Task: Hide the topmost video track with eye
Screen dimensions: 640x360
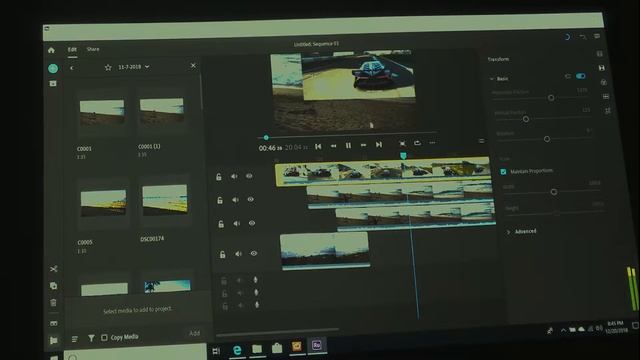Action: tap(249, 176)
